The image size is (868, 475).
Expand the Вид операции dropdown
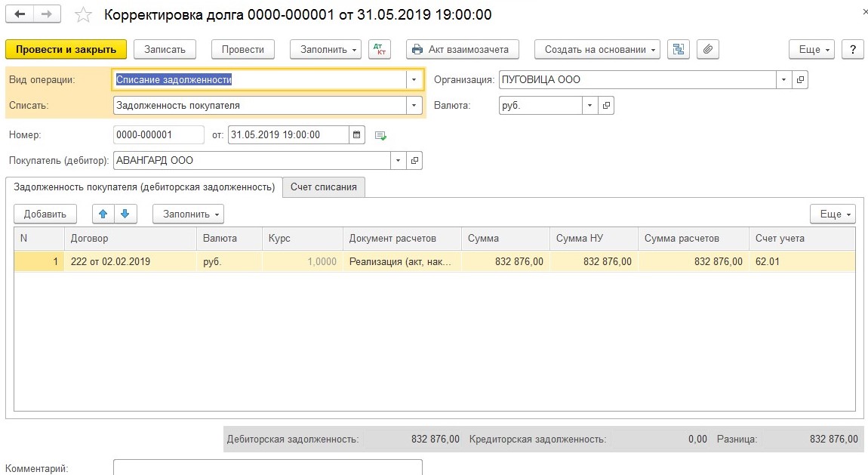(414, 80)
